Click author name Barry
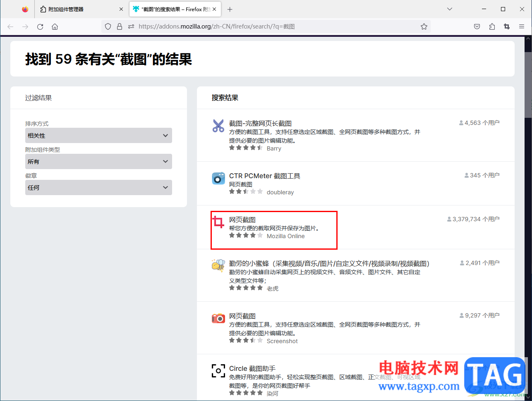The image size is (532, 401). point(274,148)
